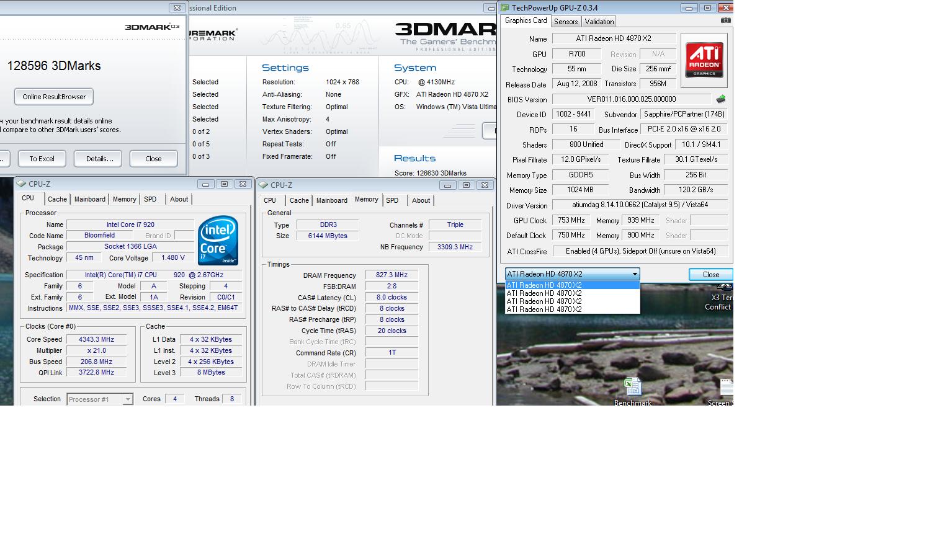Click the BIOS Version field in GPU-Z
Viewport: 935px width, 560px height.
pos(632,99)
